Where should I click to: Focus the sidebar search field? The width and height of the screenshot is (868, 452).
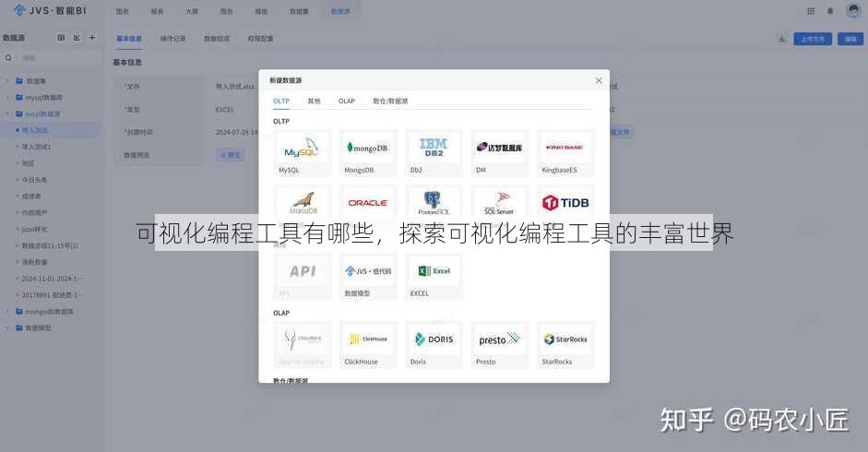(x=53, y=57)
